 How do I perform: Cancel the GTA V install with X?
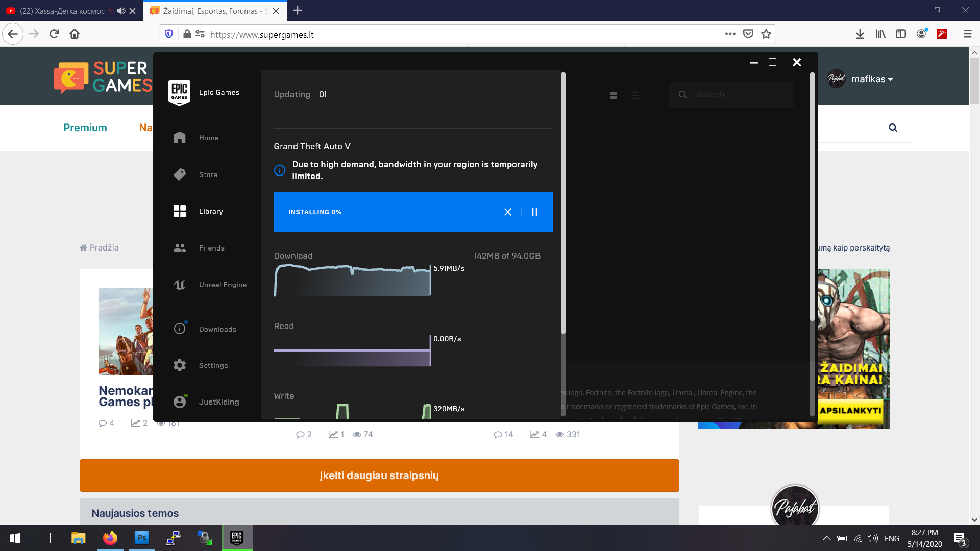point(507,212)
